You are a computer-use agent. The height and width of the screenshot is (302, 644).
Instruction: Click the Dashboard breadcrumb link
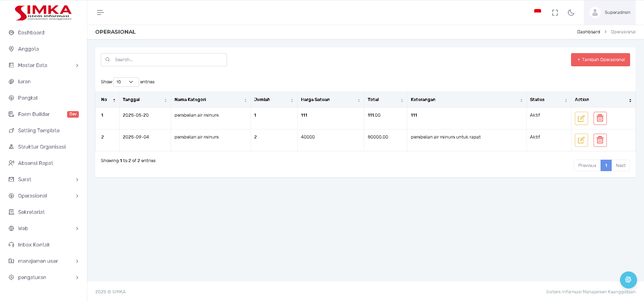pyautogui.click(x=588, y=32)
